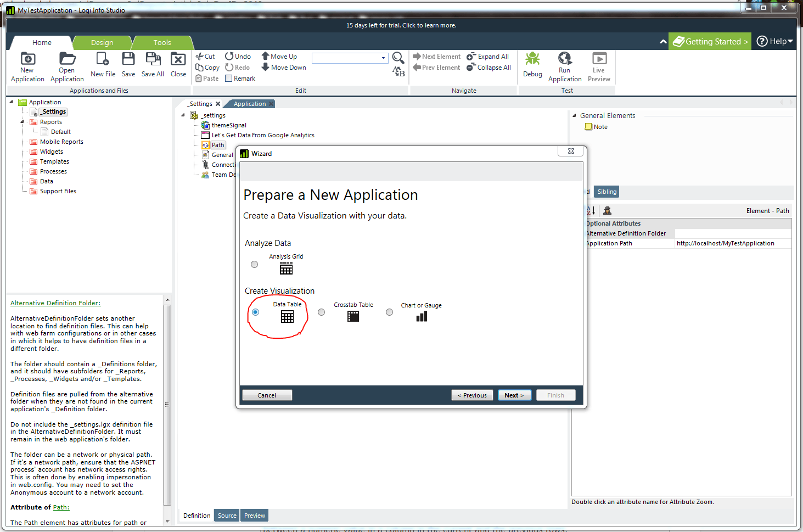Click the Application Path value field
Screen dimensions: 803x532
tap(732, 243)
